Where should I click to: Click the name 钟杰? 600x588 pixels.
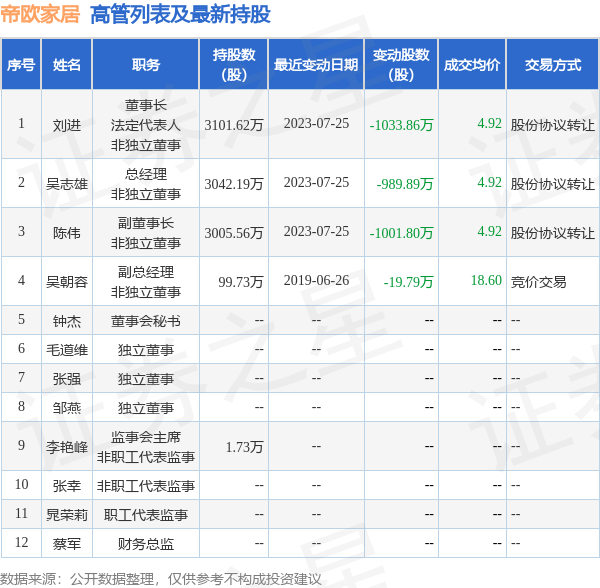tap(67, 321)
